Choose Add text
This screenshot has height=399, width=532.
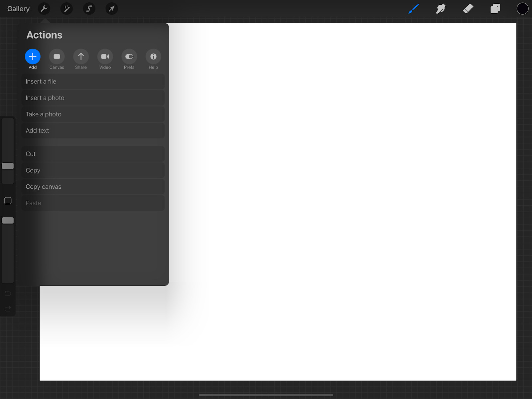[93, 130]
